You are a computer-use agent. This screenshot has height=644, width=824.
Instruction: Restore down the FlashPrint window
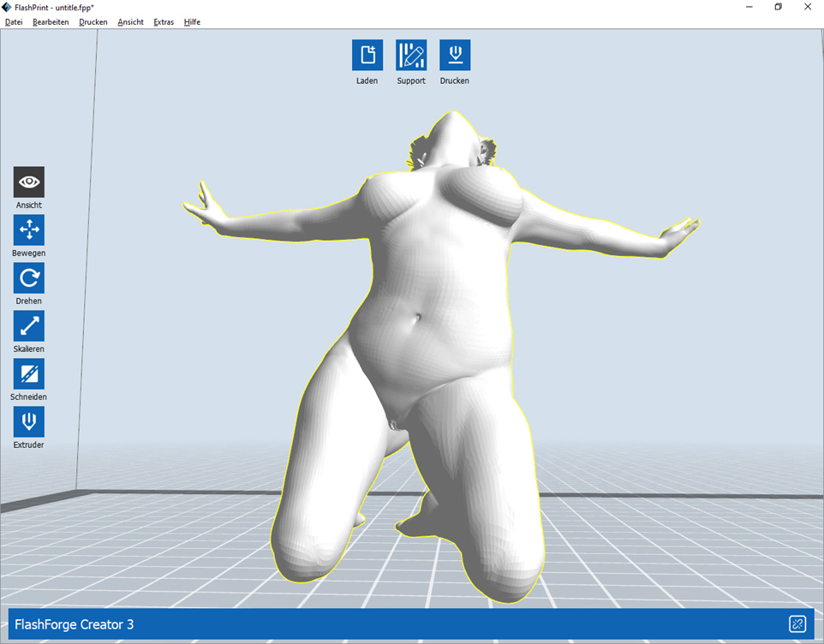tap(779, 7)
